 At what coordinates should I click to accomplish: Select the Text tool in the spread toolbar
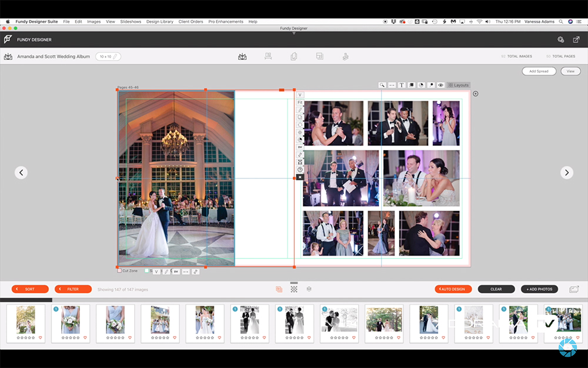tap(402, 85)
